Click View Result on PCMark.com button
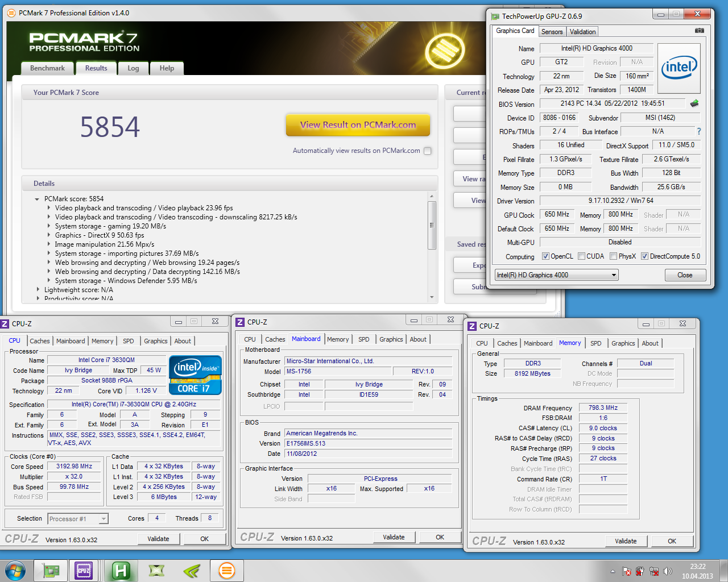Screen dimensions: 728x582 point(358,125)
